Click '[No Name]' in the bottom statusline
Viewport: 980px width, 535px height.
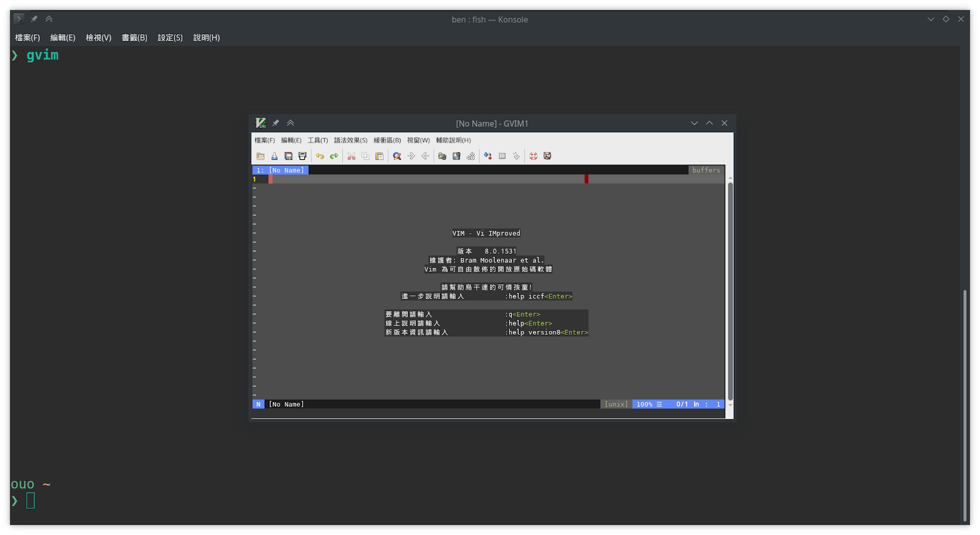tap(286, 404)
